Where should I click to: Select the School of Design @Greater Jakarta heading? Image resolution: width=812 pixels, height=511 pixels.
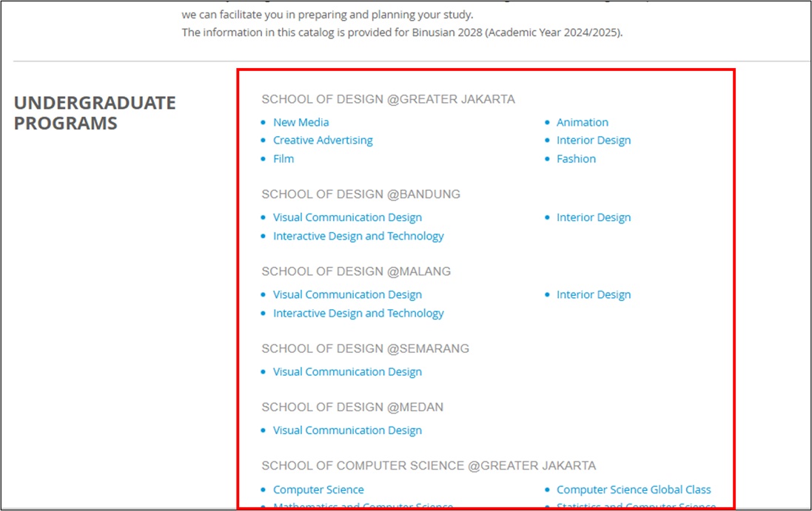(x=388, y=99)
